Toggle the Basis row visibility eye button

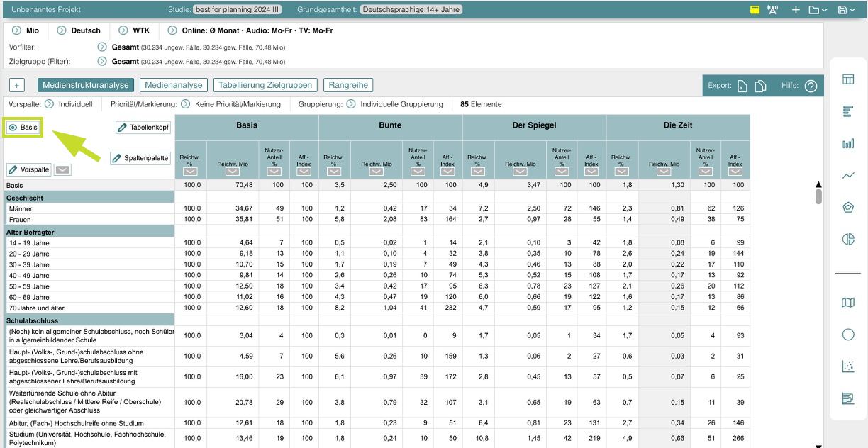coord(23,128)
